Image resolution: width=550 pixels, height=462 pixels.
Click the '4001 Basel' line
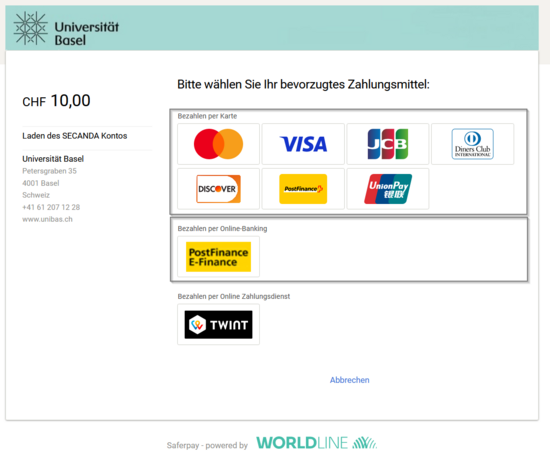[x=41, y=183]
